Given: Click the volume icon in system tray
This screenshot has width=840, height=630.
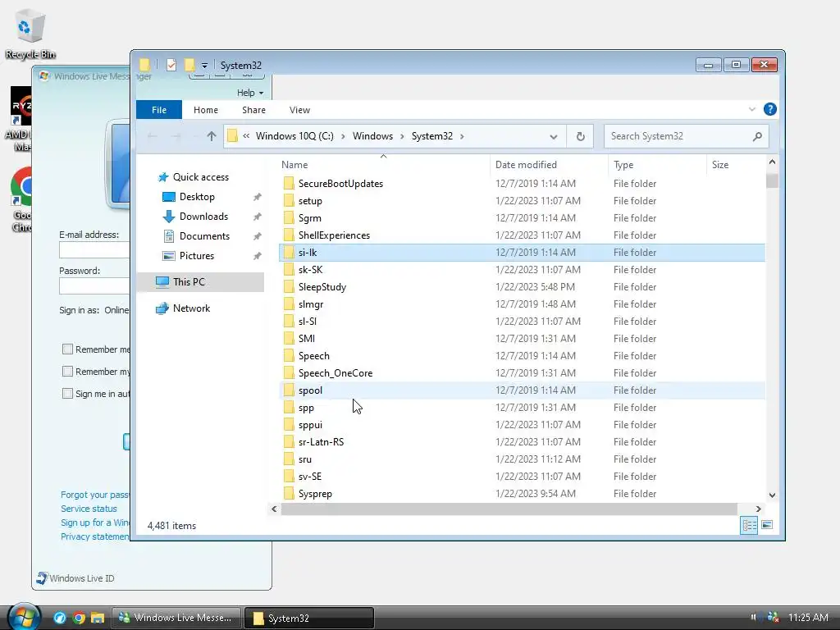Looking at the screenshot, I should pyautogui.click(x=755, y=617).
